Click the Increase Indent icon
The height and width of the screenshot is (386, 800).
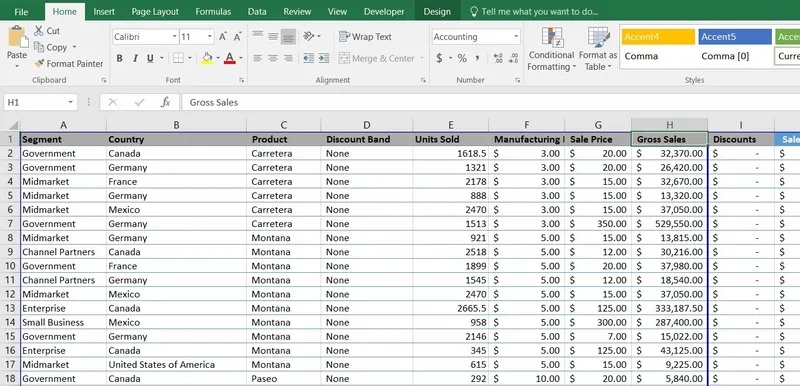pos(323,58)
